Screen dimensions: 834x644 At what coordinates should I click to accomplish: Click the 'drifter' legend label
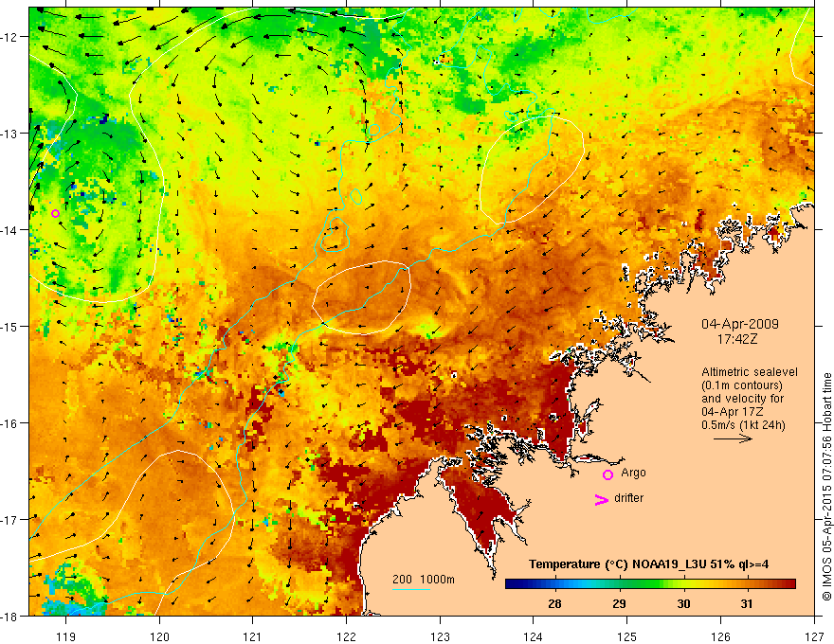click(628, 498)
